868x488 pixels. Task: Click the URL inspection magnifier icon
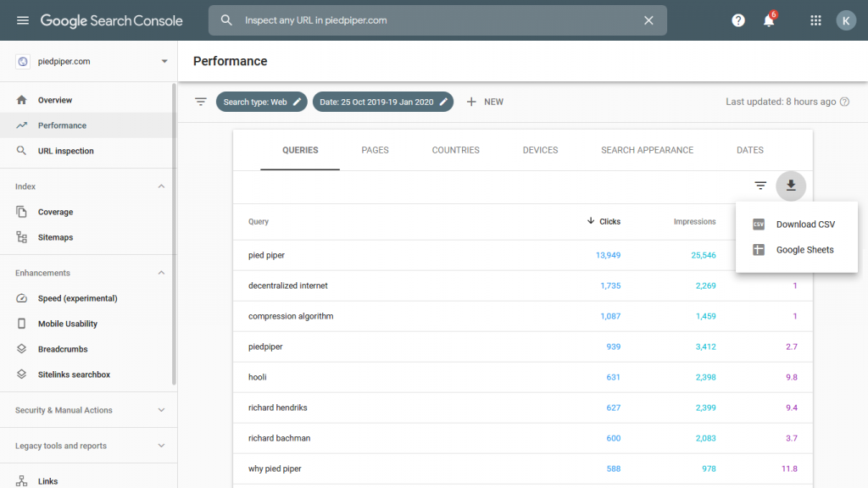point(21,151)
